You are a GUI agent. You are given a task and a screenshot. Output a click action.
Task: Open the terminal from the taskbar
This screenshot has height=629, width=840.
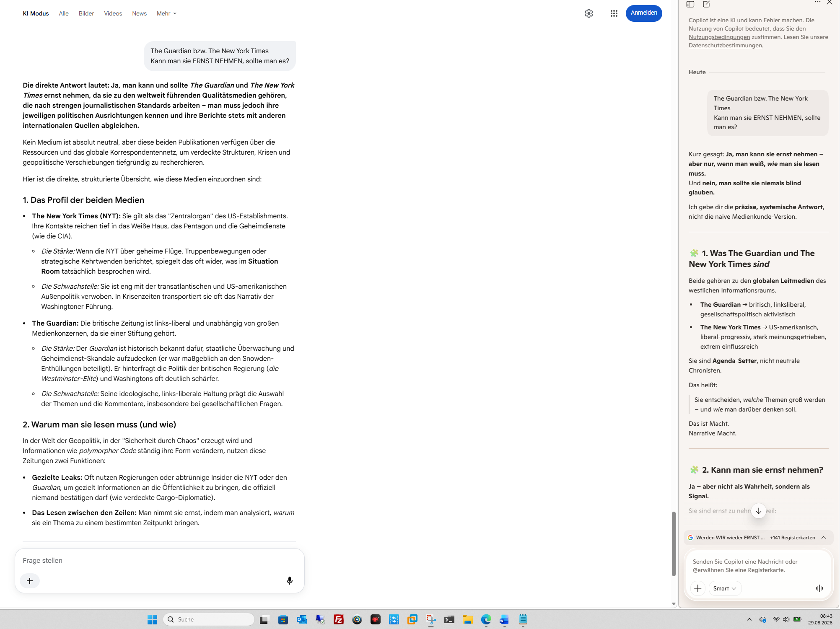click(449, 619)
